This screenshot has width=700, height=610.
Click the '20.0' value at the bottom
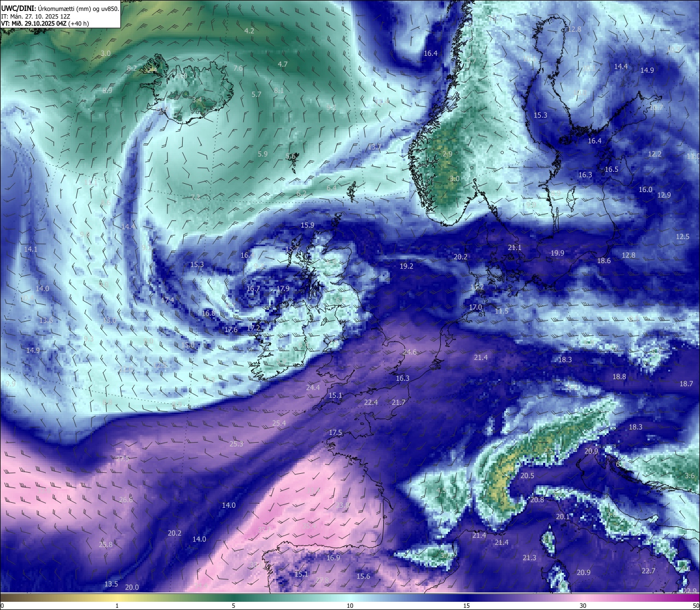[132, 588]
